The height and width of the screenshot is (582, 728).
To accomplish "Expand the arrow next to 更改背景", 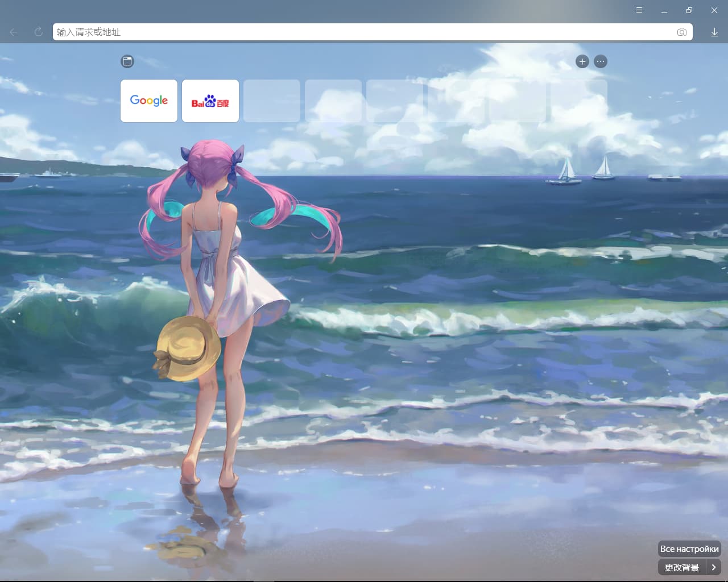I will [714, 567].
